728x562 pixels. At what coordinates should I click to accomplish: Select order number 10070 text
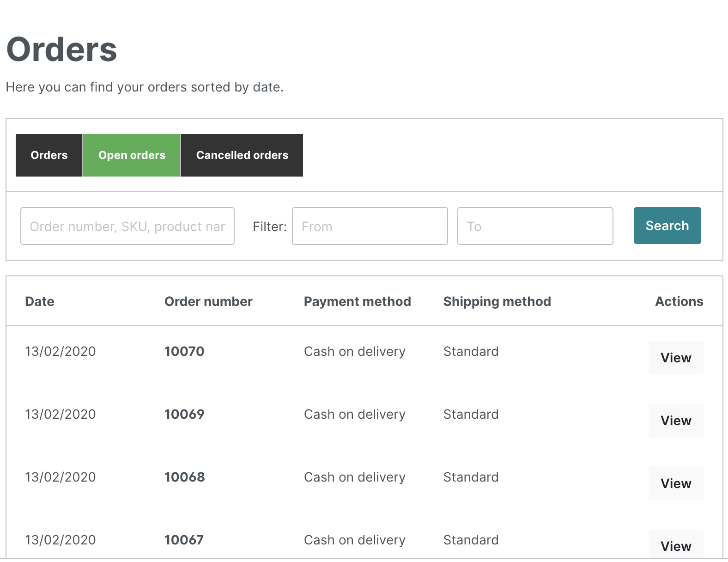pyautogui.click(x=184, y=351)
